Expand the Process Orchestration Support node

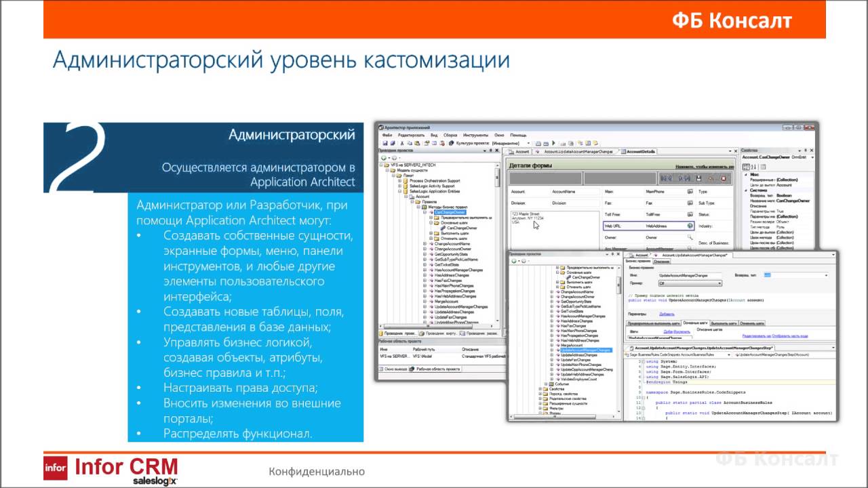pos(399,181)
